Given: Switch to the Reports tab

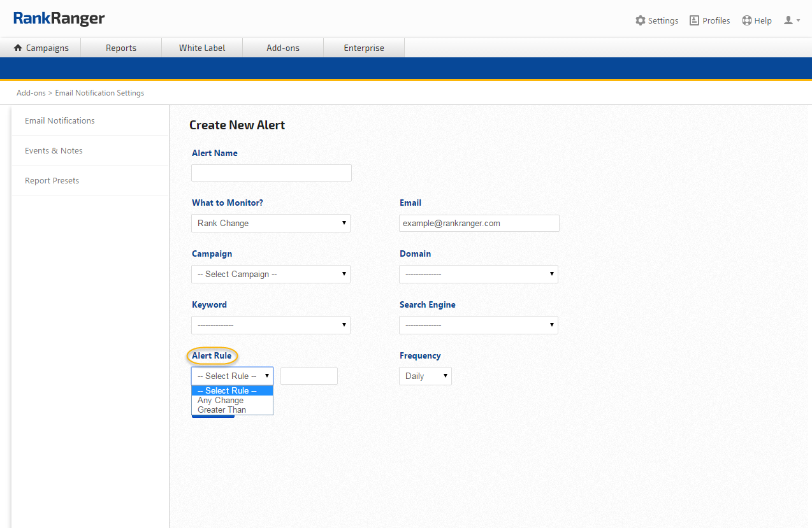Looking at the screenshot, I should click(x=121, y=48).
